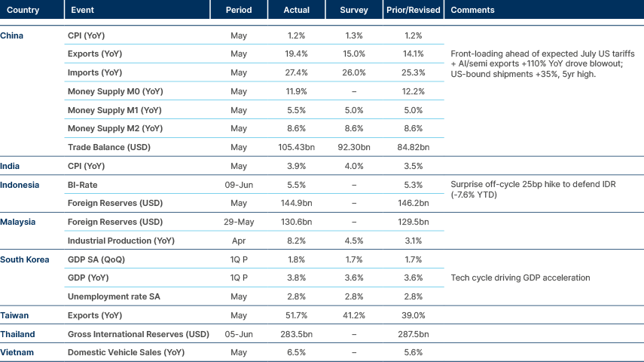
Task: Select the South Korea country label
Action: coord(24,259)
